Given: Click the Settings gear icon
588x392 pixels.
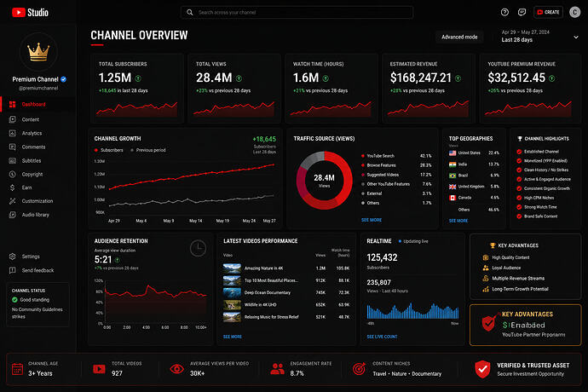Looking at the screenshot, I should pyautogui.click(x=13, y=257).
